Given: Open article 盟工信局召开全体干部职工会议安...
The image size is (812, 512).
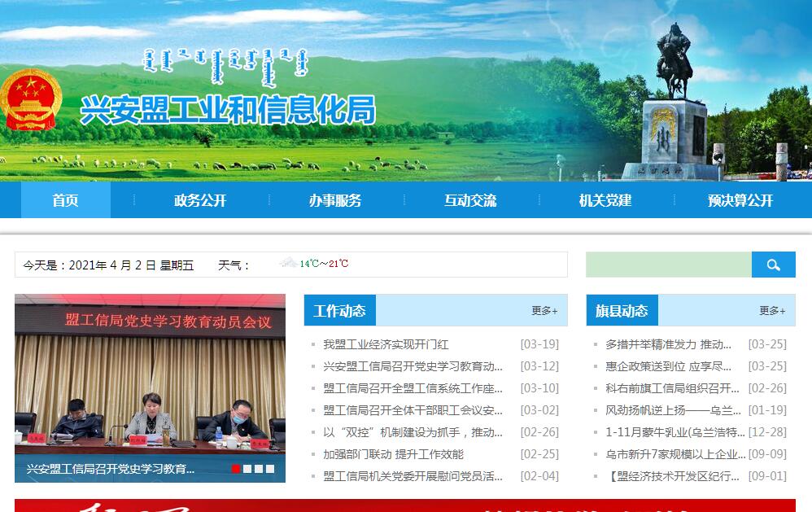Looking at the screenshot, I should click(413, 410).
